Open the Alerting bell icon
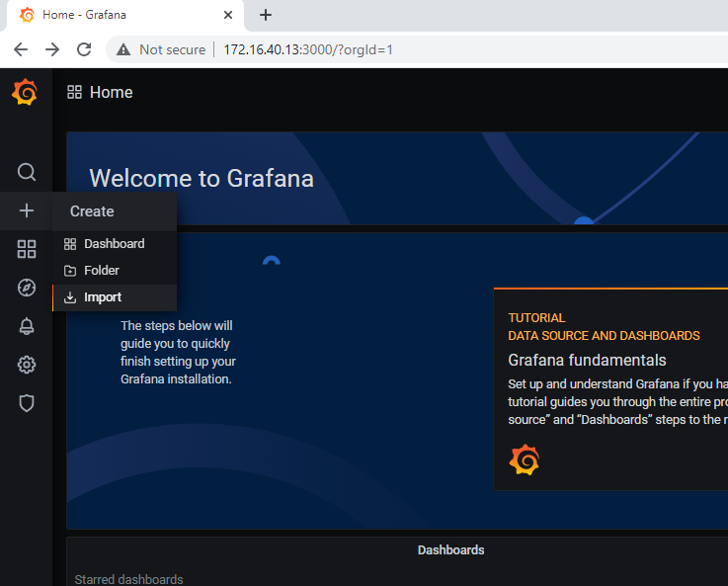 click(x=27, y=326)
